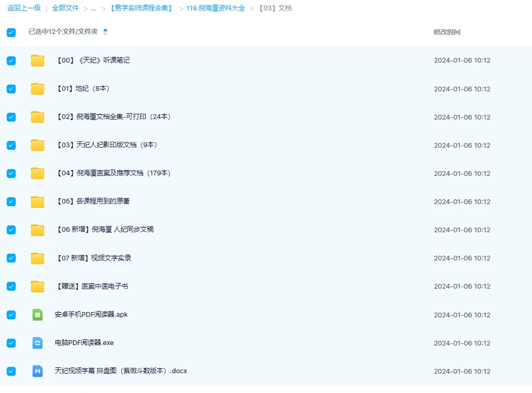
Task: Click the folder icon for 【00】《天纪》听课笔记
Action: point(37,61)
